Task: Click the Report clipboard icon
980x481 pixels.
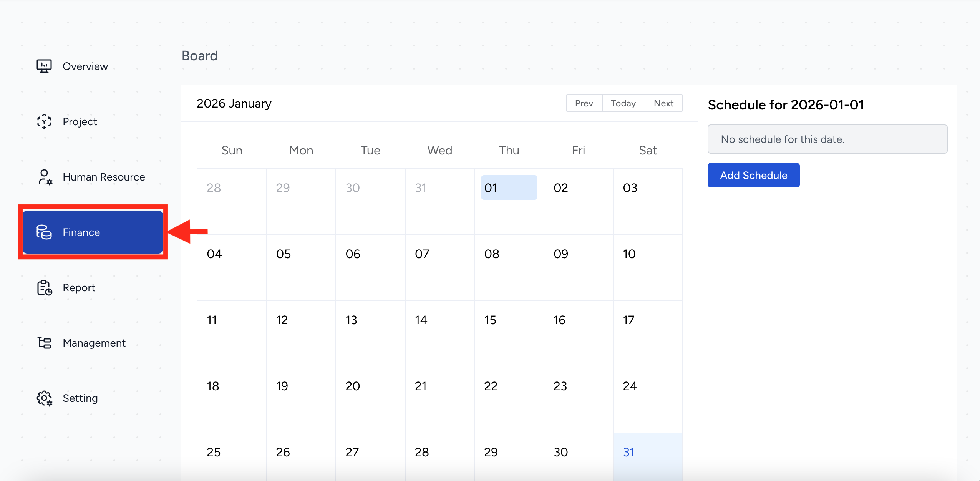Action: 45,288
